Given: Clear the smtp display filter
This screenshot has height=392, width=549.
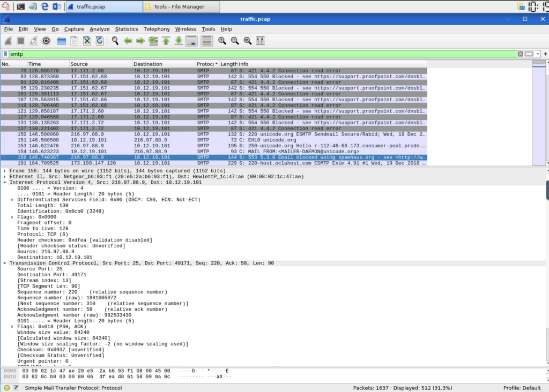Looking at the screenshot, I should click(x=520, y=54).
